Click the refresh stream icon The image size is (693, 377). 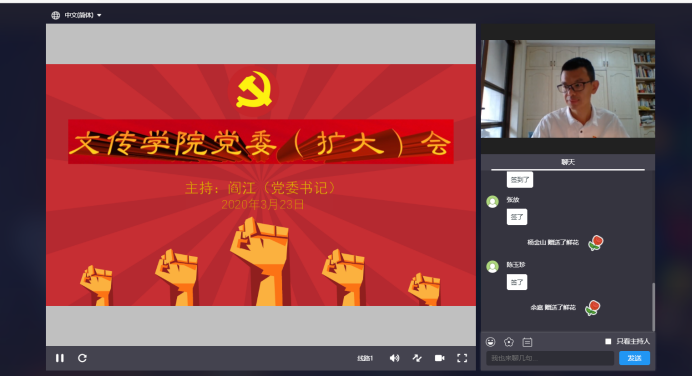tap(82, 358)
